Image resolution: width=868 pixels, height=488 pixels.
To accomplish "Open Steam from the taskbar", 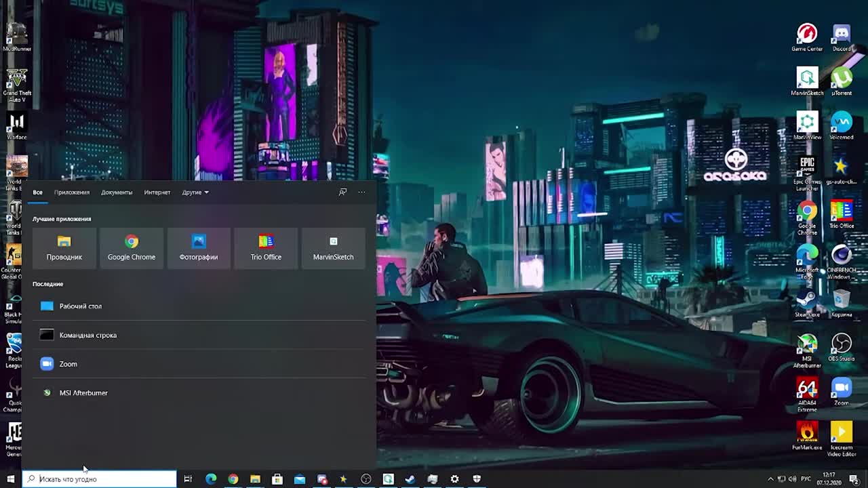I will click(x=410, y=479).
